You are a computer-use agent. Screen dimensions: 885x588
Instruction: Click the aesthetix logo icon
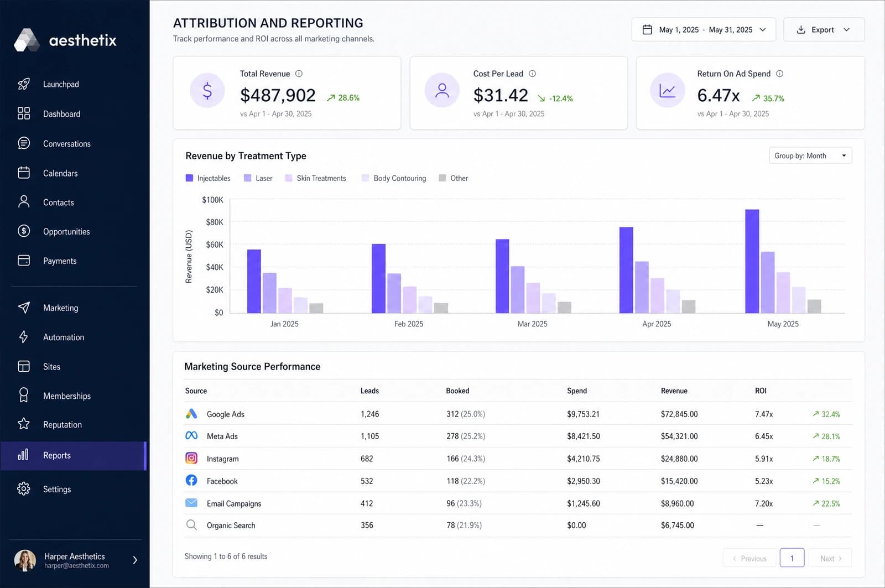27,40
